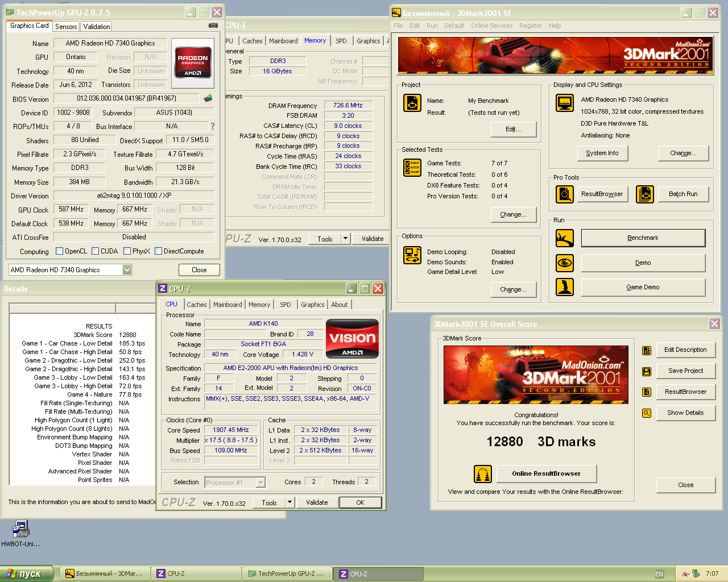The width and height of the screenshot is (728, 582).
Task: Click the CPU Specification field
Action: (x=291, y=368)
